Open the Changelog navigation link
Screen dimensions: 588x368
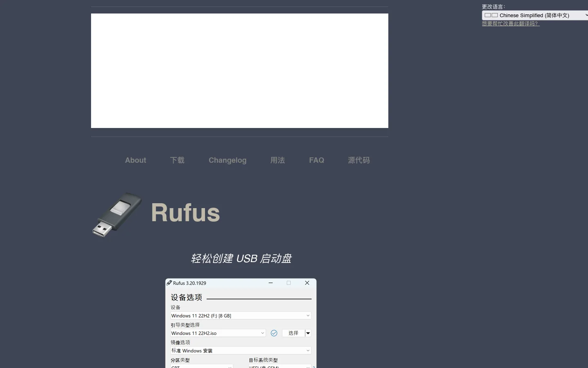coord(227,160)
